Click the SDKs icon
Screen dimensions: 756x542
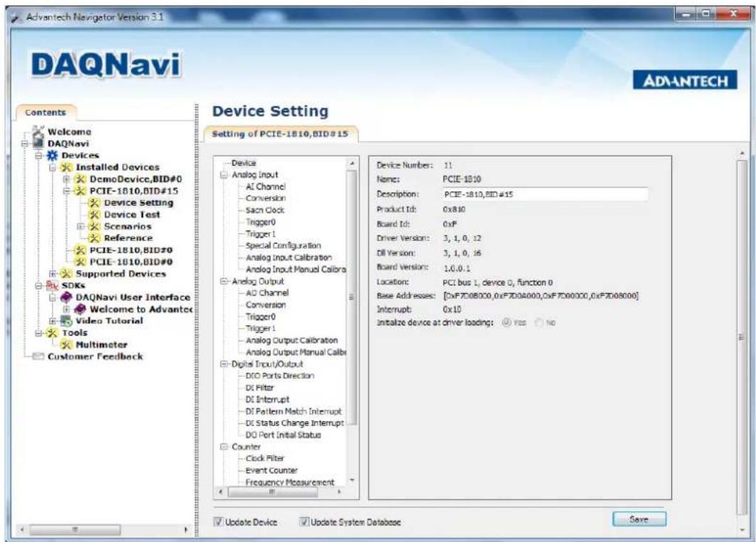52,285
